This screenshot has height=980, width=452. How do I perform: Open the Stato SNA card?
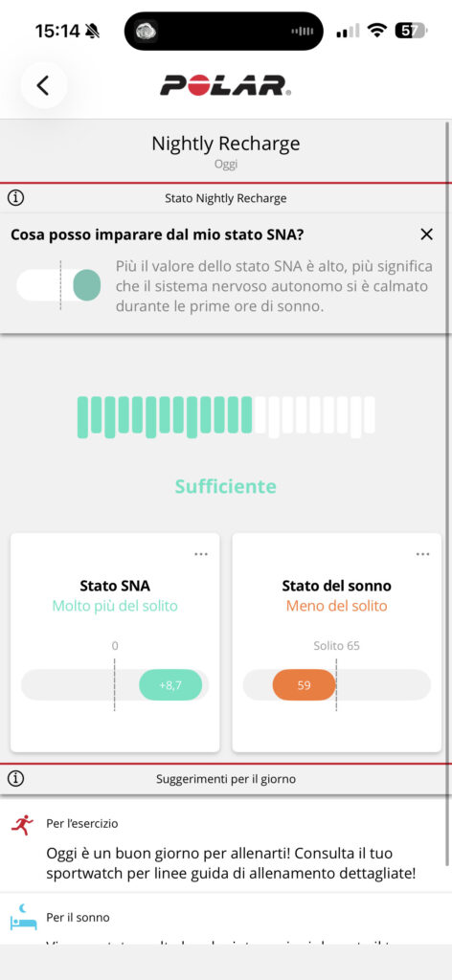point(115,642)
